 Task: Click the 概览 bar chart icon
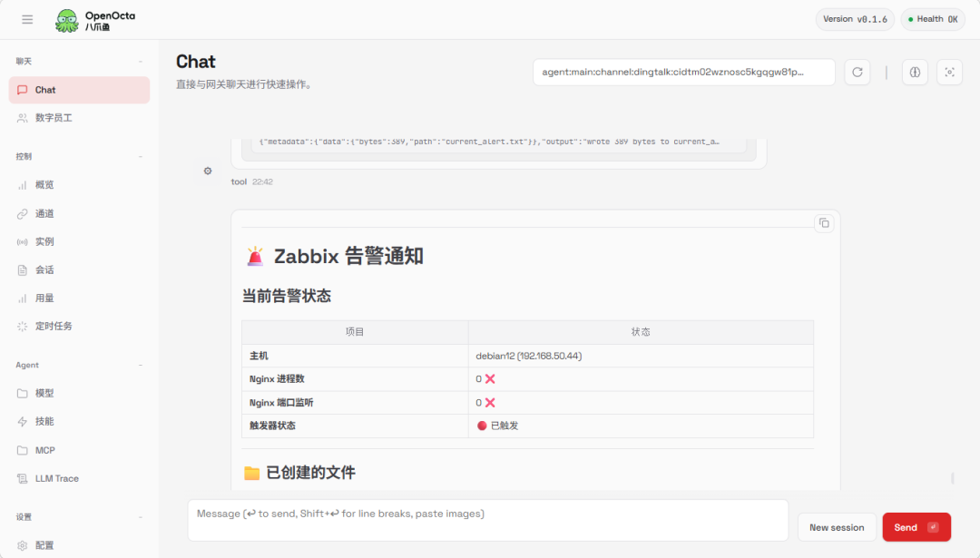click(x=23, y=185)
